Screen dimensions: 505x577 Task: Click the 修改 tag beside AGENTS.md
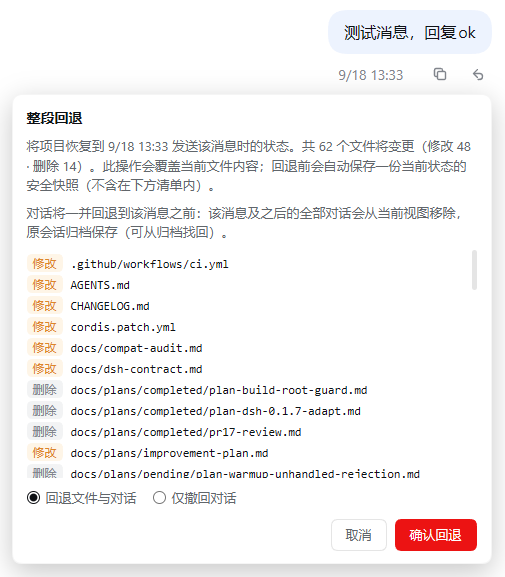[x=45, y=285]
